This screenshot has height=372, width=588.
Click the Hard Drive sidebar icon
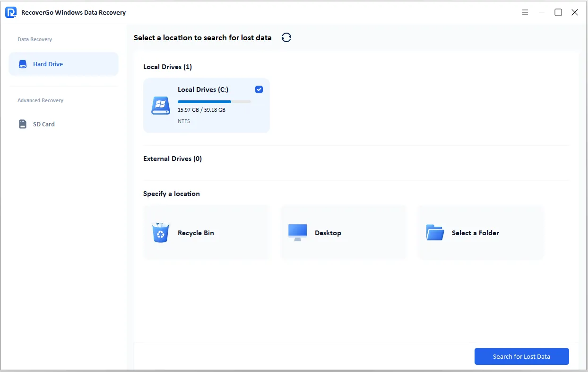pyautogui.click(x=23, y=64)
